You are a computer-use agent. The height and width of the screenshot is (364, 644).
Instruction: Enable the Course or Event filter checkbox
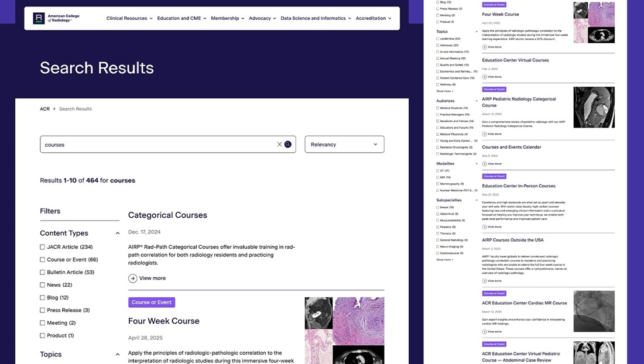(41, 259)
